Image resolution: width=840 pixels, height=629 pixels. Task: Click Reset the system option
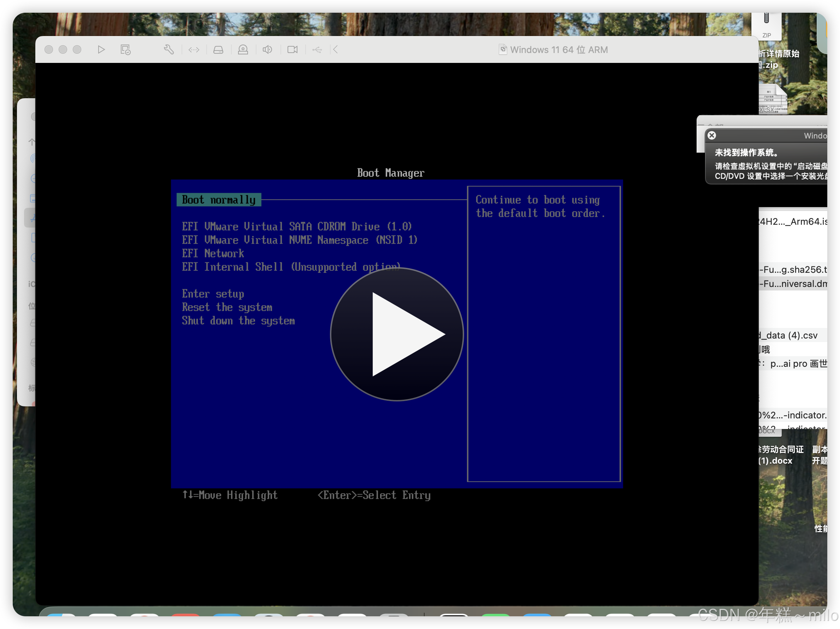point(227,307)
